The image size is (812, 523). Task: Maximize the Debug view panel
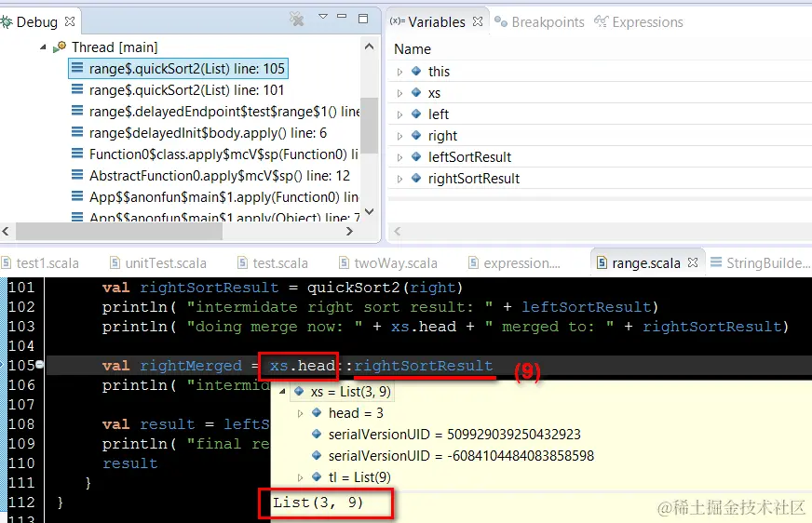click(363, 19)
